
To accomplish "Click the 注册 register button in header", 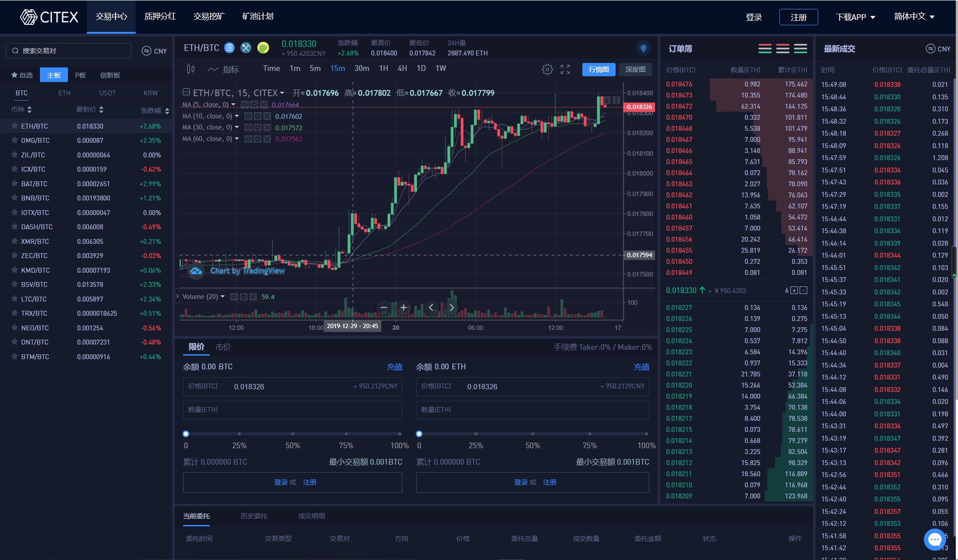I will point(798,17).
